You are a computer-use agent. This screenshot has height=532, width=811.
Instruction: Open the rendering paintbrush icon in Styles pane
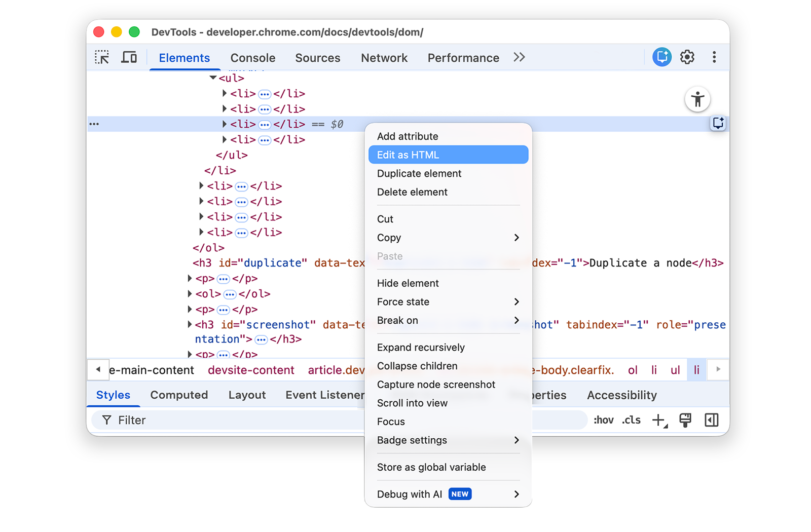[x=686, y=420]
